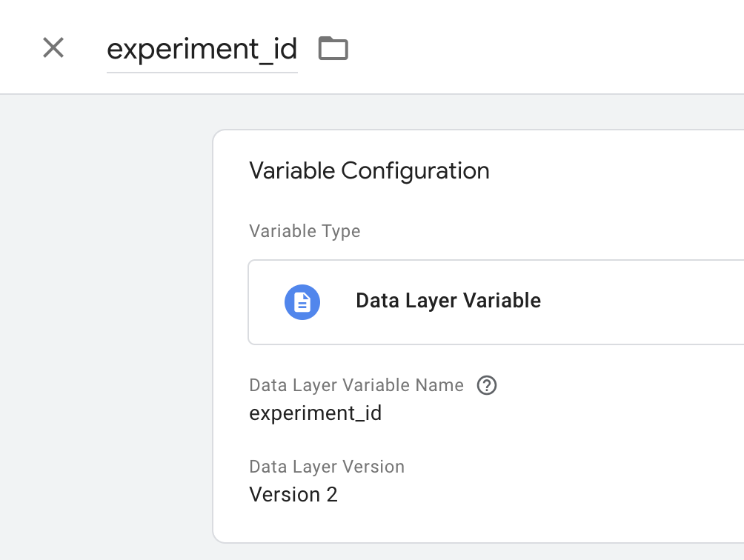This screenshot has width=744, height=560.
Task: Click the Variable Configuration header
Action: (x=368, y=170)
